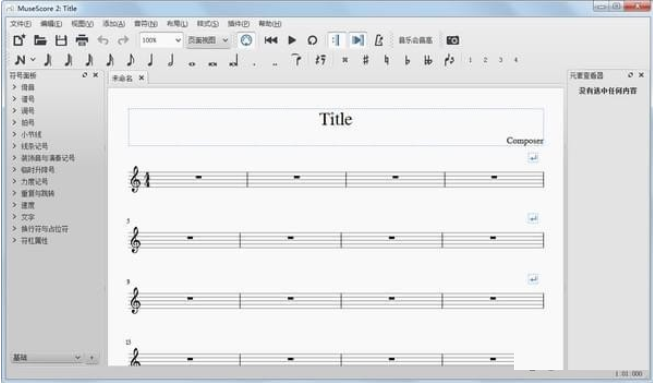
Task: Select the sharp accidental icon
Action: click(366, 60)
